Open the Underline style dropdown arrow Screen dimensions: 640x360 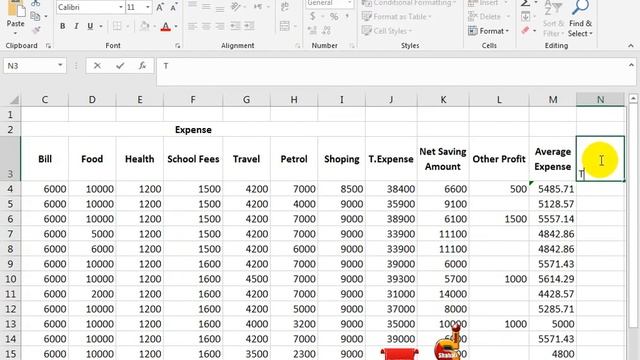pos(100,27)
